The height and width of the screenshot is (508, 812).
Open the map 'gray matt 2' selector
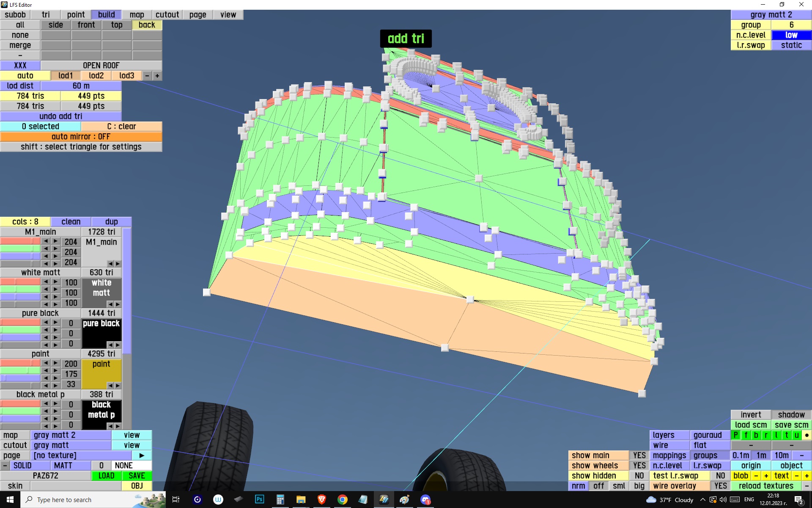[71, 435]
